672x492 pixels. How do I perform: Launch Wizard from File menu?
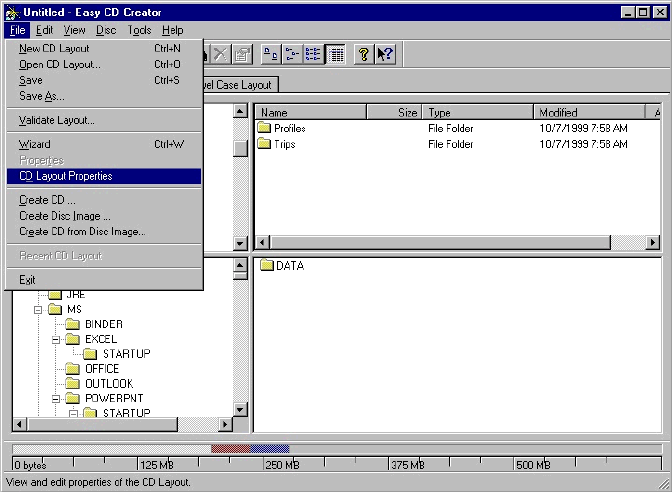(x=104, y=144)
